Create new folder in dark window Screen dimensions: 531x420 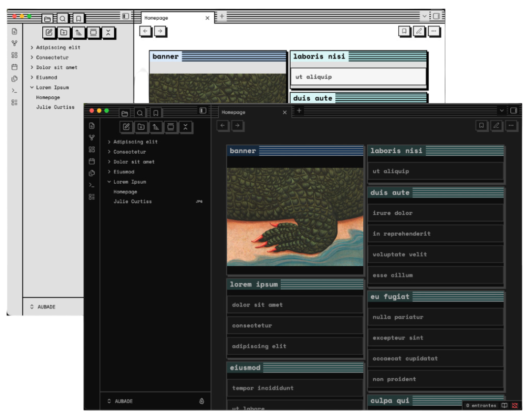click(x=141, y=127)
